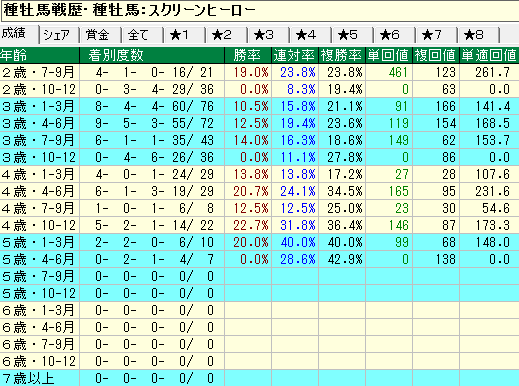Sort by 単適回値 column header
Screen dimensions: 519x386
coord(489,55)
